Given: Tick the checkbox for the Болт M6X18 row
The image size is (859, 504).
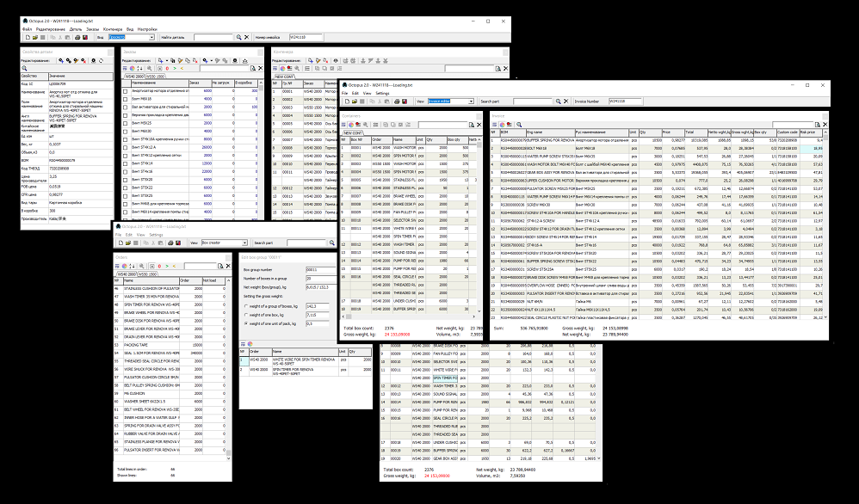Looking at the screenshot, I should tap(126, 99).
